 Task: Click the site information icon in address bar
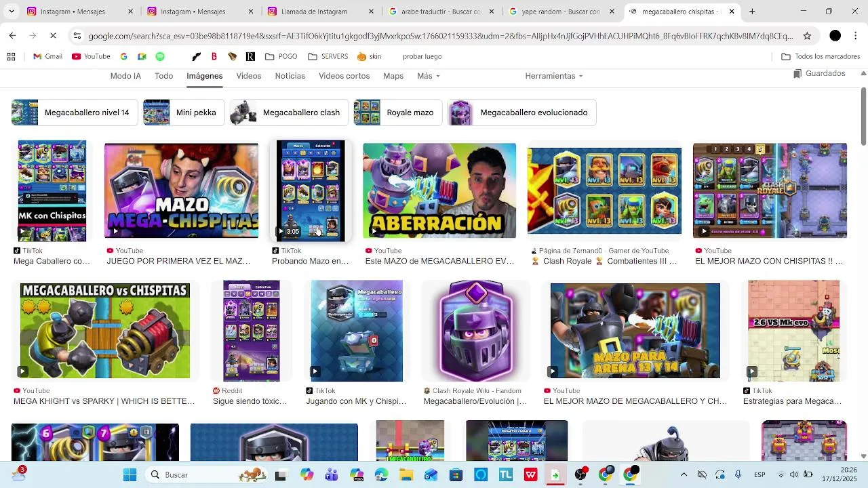(77, 35)
